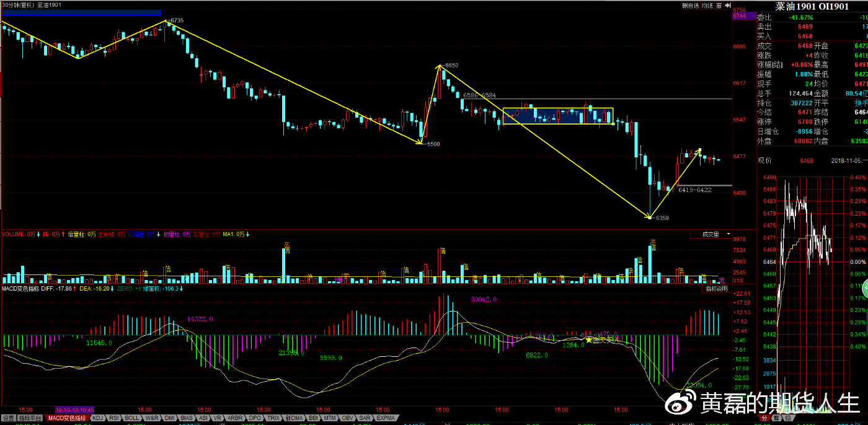The height and width of the screenshot is (425, 868).
Task: Switch to the RSI indicator tab
Action: point(114,418)
